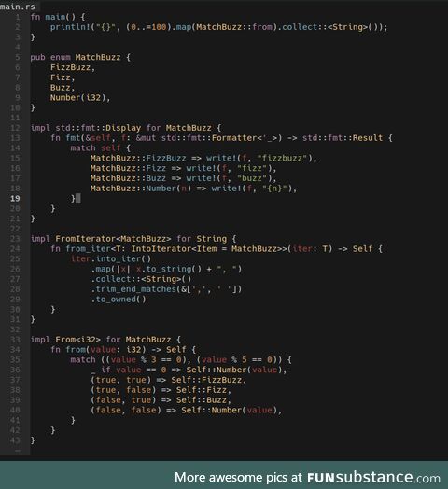Screen dimensions: 448x489
Task: Click the (true, true) => Self::FizzBuzz arm
Action: [169, 380]
